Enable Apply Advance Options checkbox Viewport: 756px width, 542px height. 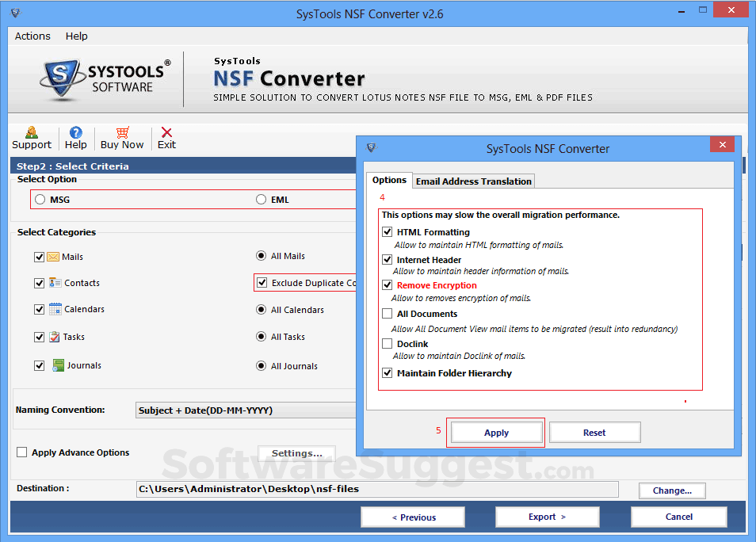[x=21, y=452]
